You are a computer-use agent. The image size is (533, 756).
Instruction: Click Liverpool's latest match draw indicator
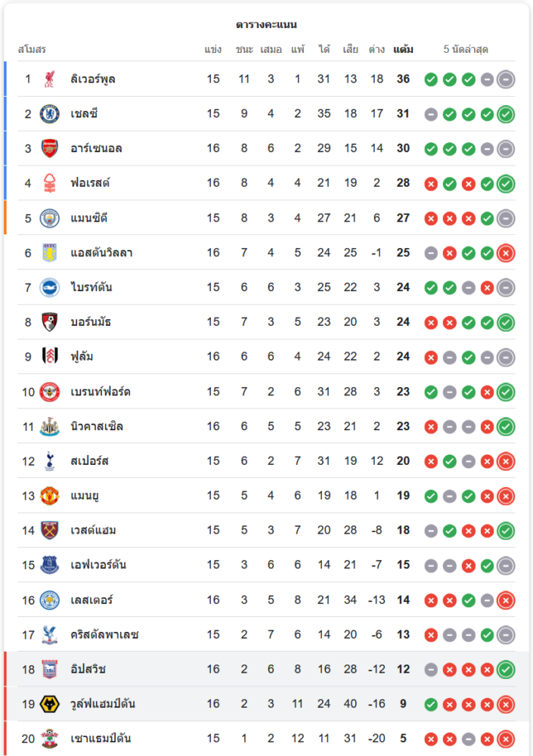pyautogui.click(x=506, y=79)
